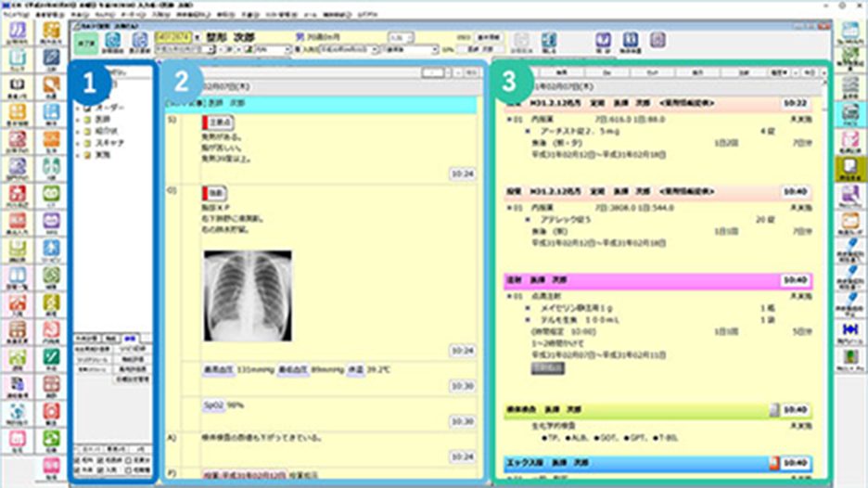Click the second blue circular icon before the patient ID

139,42
